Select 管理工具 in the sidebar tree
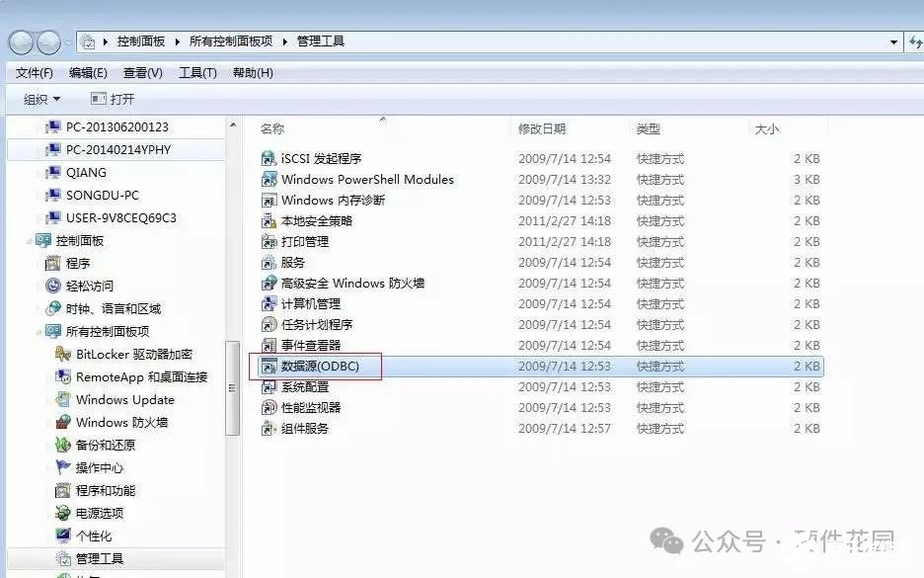 pos(100,558)
